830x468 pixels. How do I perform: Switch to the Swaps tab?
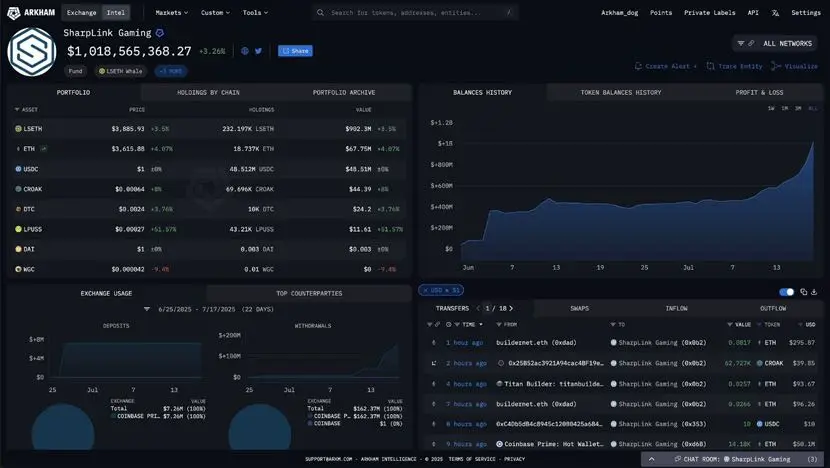click(x=580, y=308)
